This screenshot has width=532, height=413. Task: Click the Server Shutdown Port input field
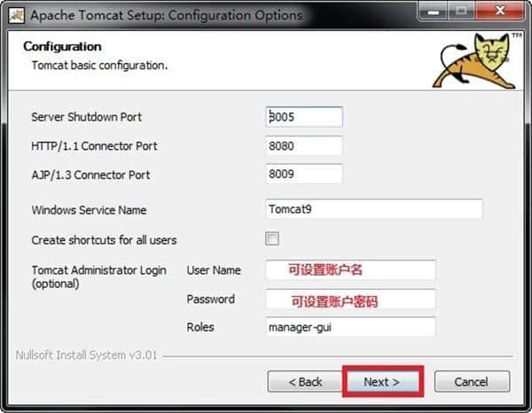(304, 117)
